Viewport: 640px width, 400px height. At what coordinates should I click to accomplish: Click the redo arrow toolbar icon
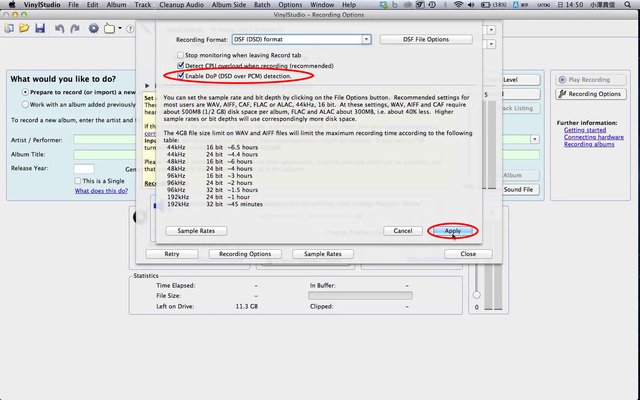75,28
